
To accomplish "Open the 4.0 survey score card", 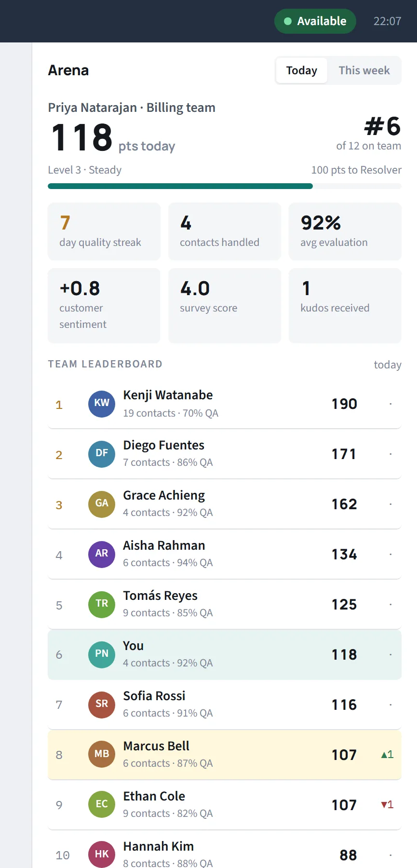I will click(x=225, y=306).
